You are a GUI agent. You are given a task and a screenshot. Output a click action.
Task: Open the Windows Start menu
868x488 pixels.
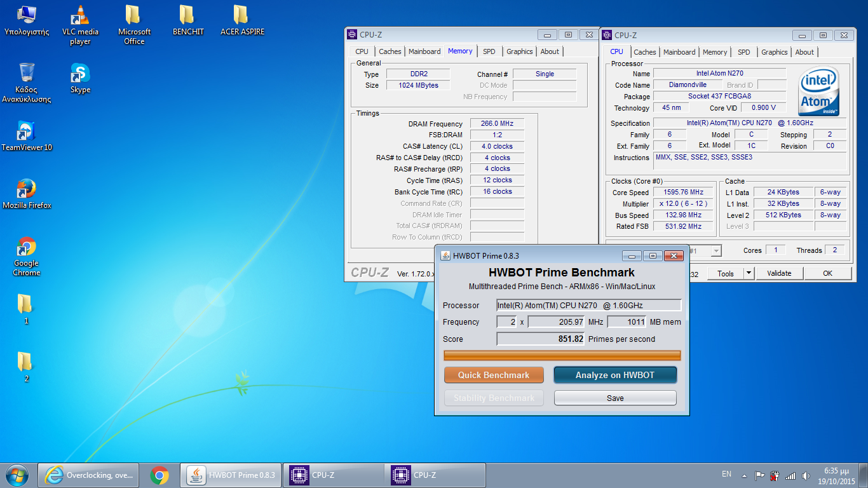click(17, 475)
